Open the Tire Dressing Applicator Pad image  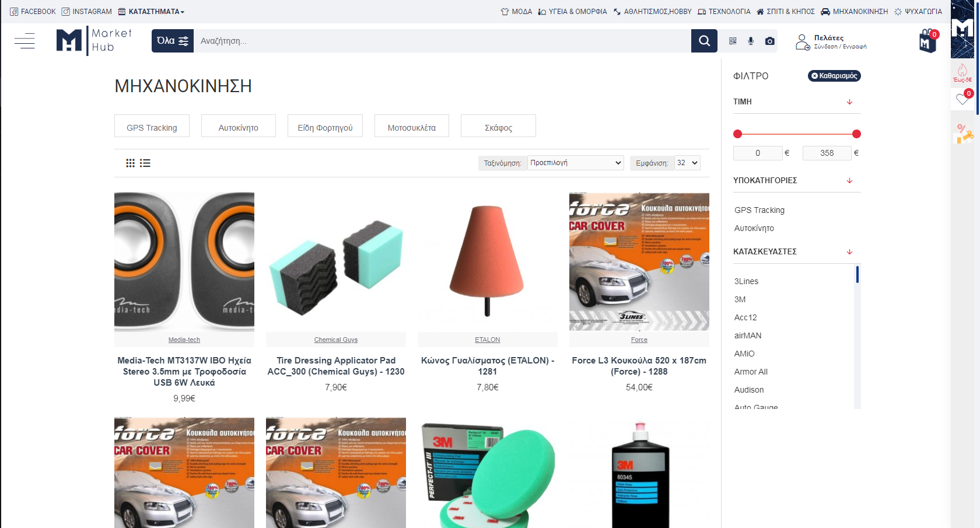(x=336, y=262)
